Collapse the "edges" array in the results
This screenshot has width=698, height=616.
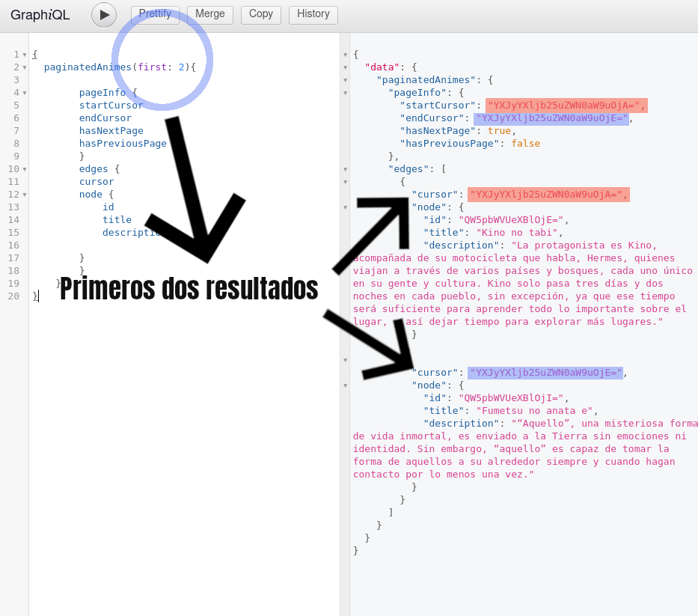coord(345,169)
